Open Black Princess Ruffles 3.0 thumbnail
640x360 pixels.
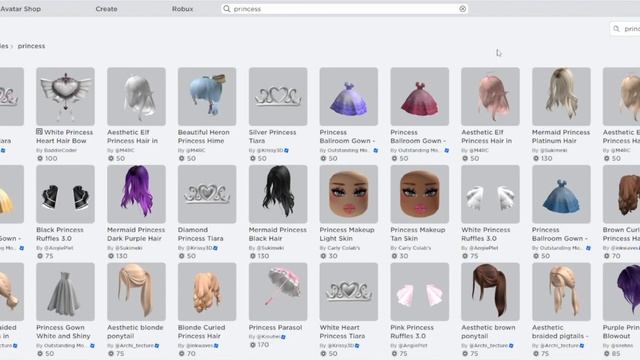[x=65, y=194]
